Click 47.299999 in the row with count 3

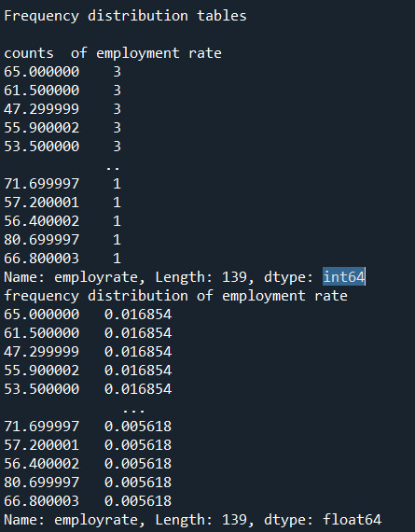[x=41, y=109]
